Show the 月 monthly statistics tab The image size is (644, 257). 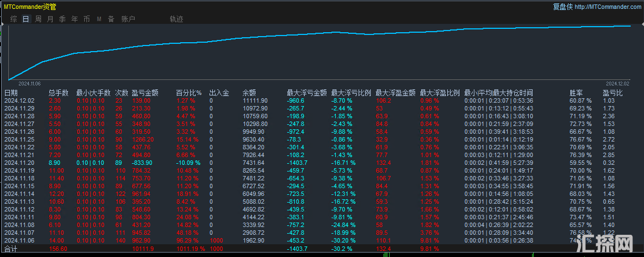click(x=50, y=19)
